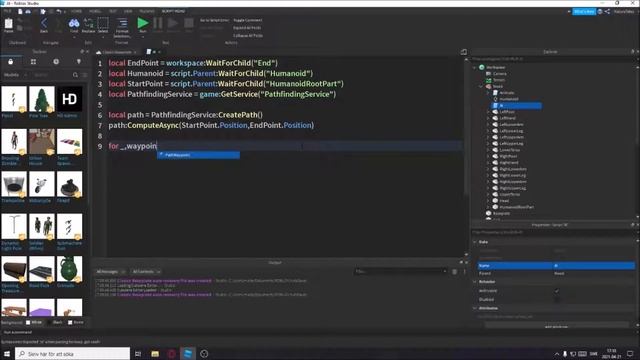Image resolution: width=640 pixels, height=360 pixels.
Task: Switch to the HOME ribbon tab
Action: [x=76, y=11]
